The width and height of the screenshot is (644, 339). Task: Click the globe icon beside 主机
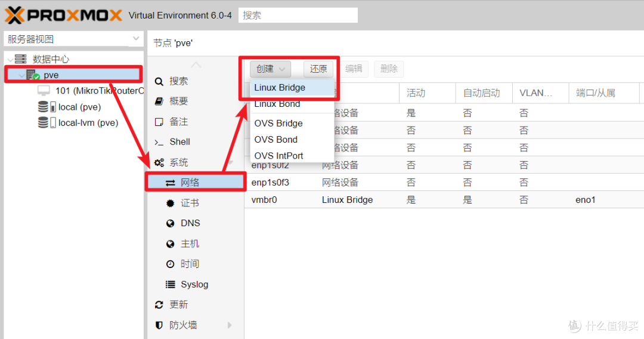click(x=170, y=244)
